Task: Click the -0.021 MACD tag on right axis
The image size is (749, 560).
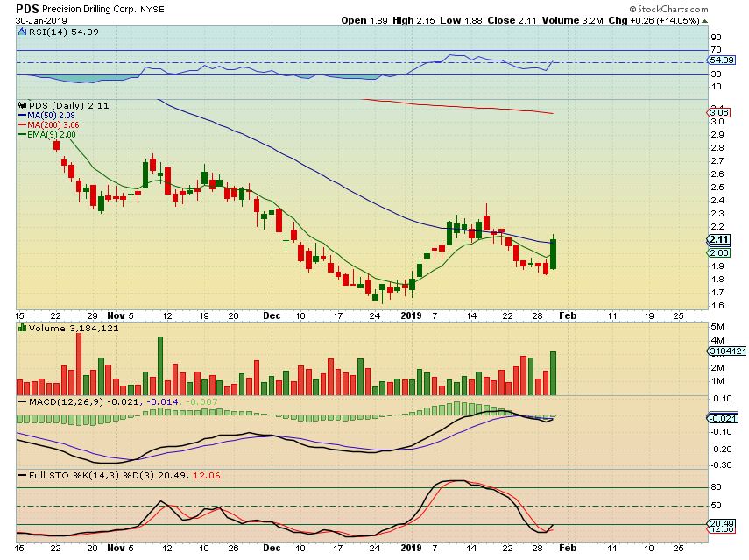Action: pos(724,418)
